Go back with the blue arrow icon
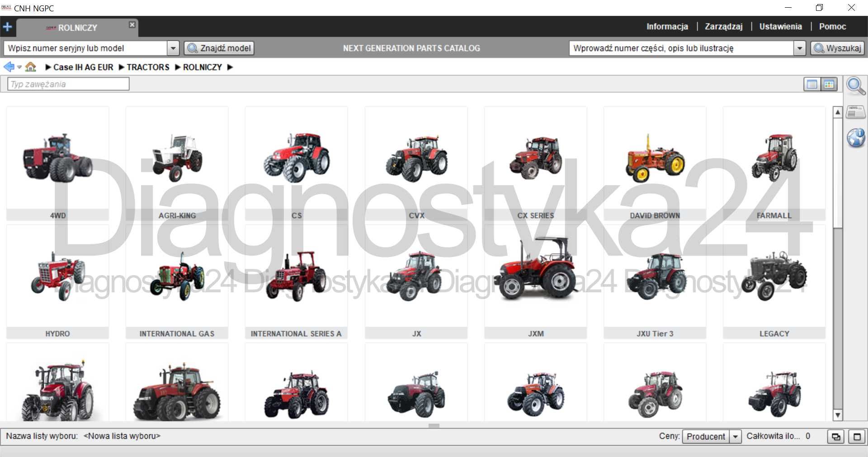Viewport: 868px width, 457px height. click(x=9, y=67)
